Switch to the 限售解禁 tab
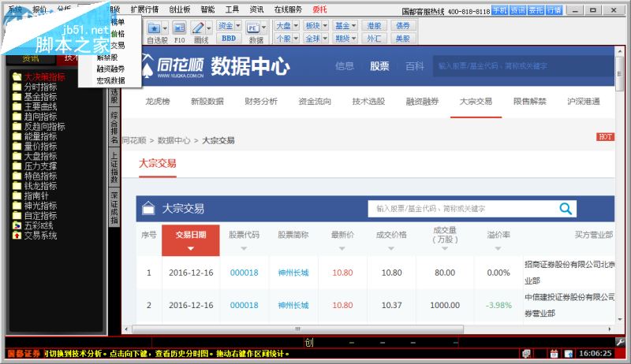This screenshot has width=631, height=364. tap(529, 102)
